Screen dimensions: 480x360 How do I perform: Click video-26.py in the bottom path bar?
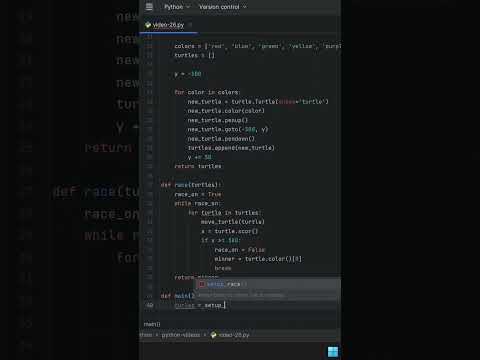[x=230, y=335]
